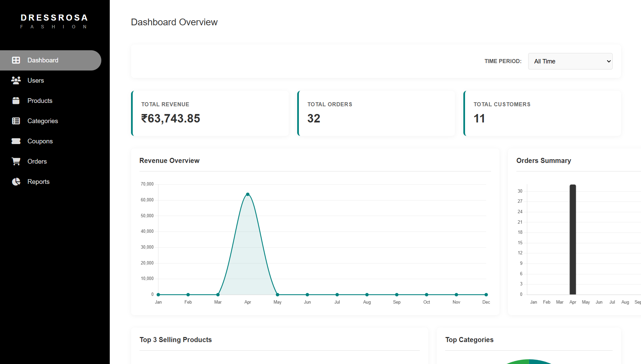Select the Products box icon
641x364 pixels.
[x=16, y=101]
